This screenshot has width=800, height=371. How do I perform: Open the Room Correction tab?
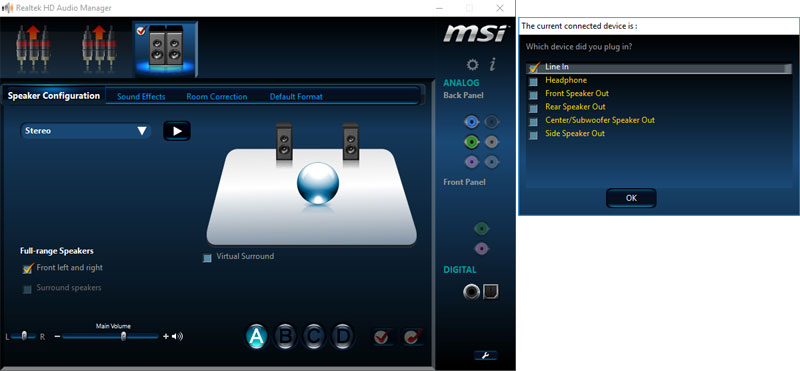(217, 96)
